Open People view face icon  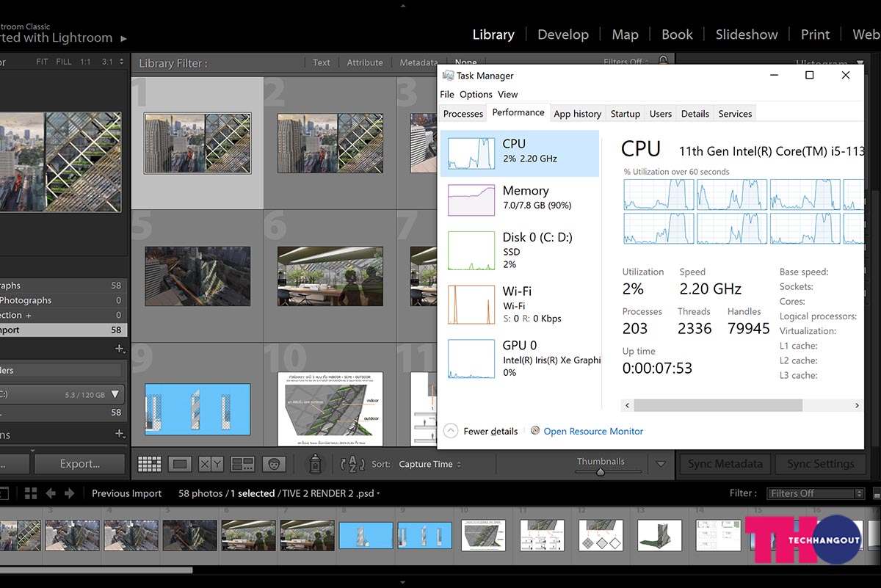tap(274, 464)
